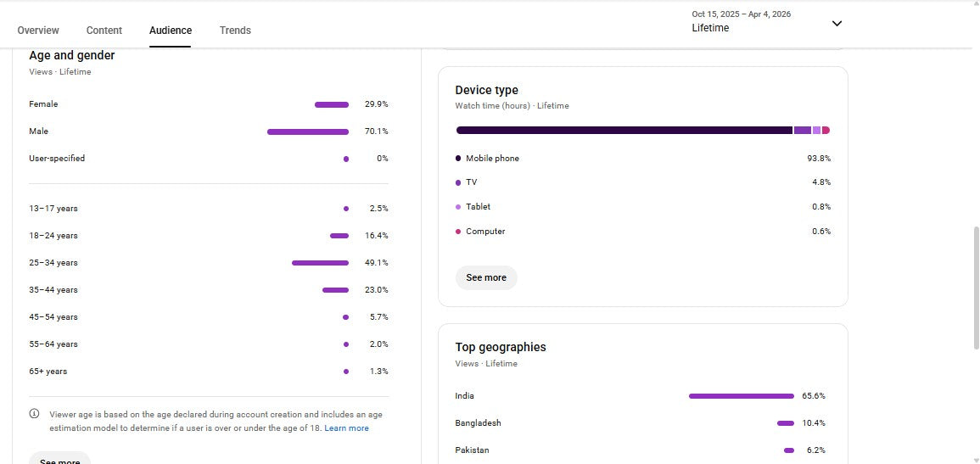Image resolution: width=980 pixels, height=464 pixels.
Task: Click the 55–64 years label
Action: coord(53,344)
